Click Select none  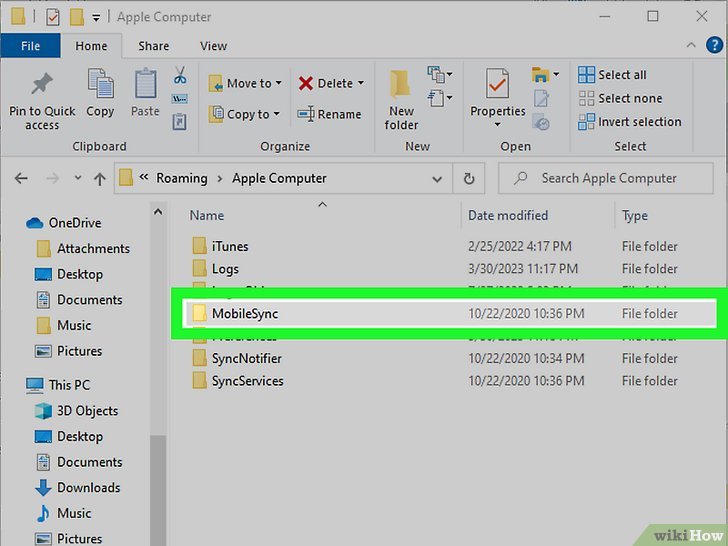[620, 98]
